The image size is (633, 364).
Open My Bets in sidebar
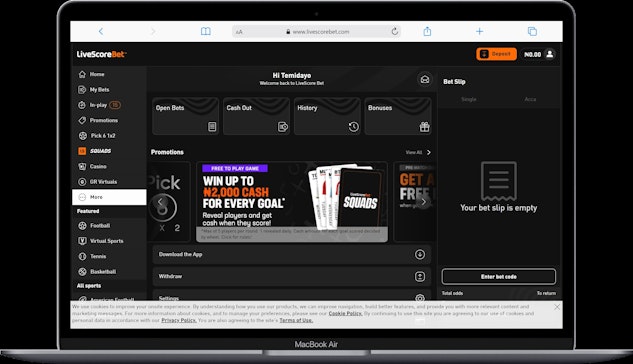(x=99, y=90)
